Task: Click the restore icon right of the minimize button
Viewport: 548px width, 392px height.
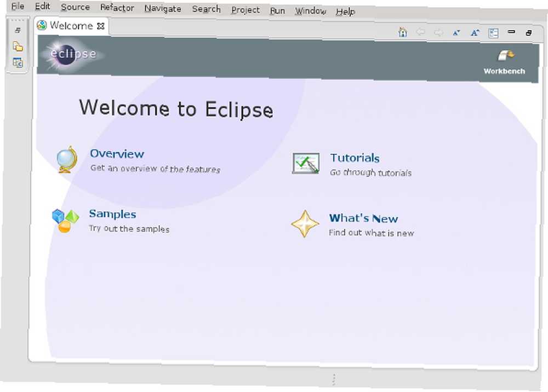Action: (529, 33)
